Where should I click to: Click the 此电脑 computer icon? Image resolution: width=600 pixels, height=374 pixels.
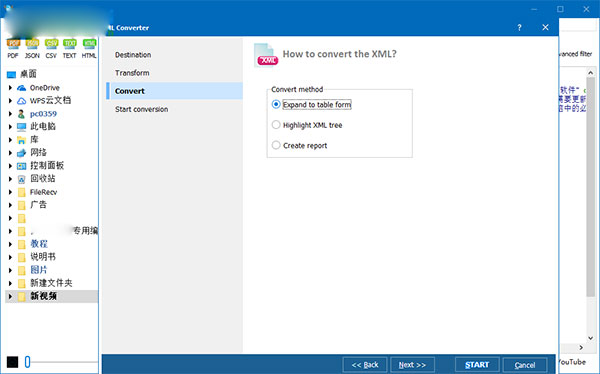pos(22,127)
